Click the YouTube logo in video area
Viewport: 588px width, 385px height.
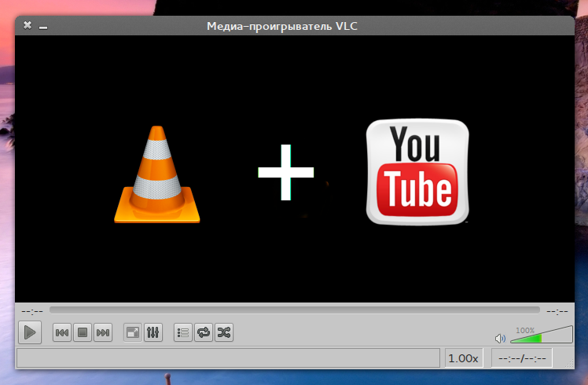pyautogui.click(x=417, y=172)
